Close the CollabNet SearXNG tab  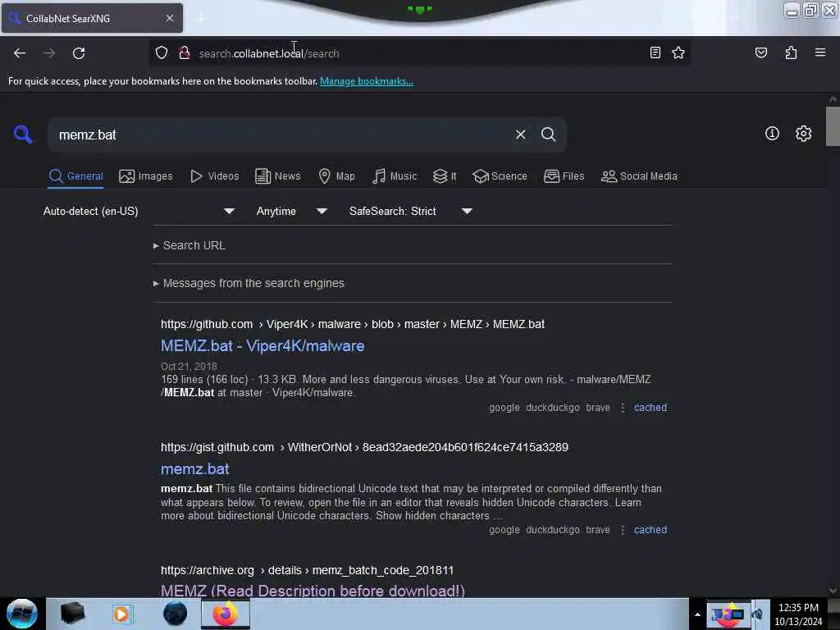click(x=170, y=18)
